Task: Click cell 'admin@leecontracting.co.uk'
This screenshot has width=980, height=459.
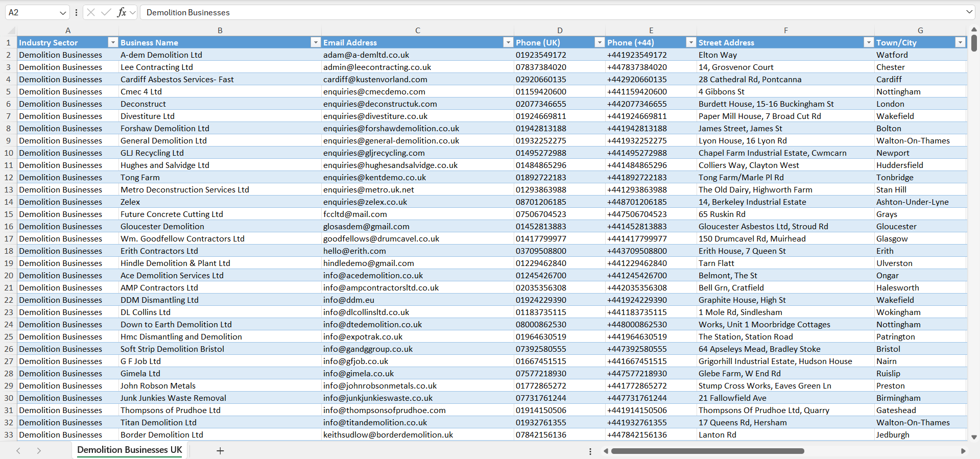Action: tap(418, 67)
